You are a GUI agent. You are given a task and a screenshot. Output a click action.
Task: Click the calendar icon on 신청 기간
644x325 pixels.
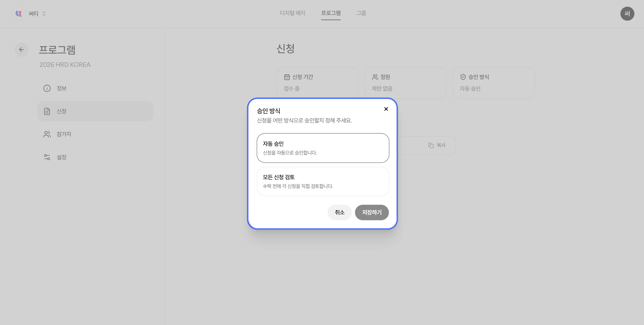point(287,77)
